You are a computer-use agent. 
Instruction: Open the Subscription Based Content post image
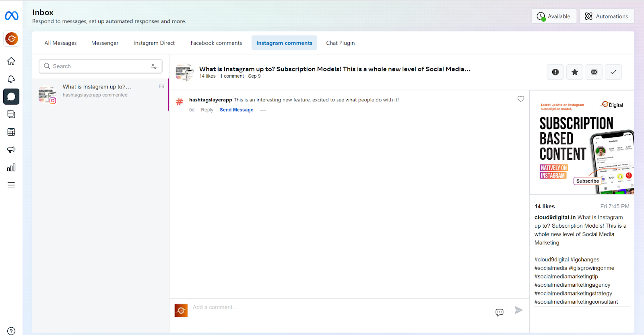point(582,142)
